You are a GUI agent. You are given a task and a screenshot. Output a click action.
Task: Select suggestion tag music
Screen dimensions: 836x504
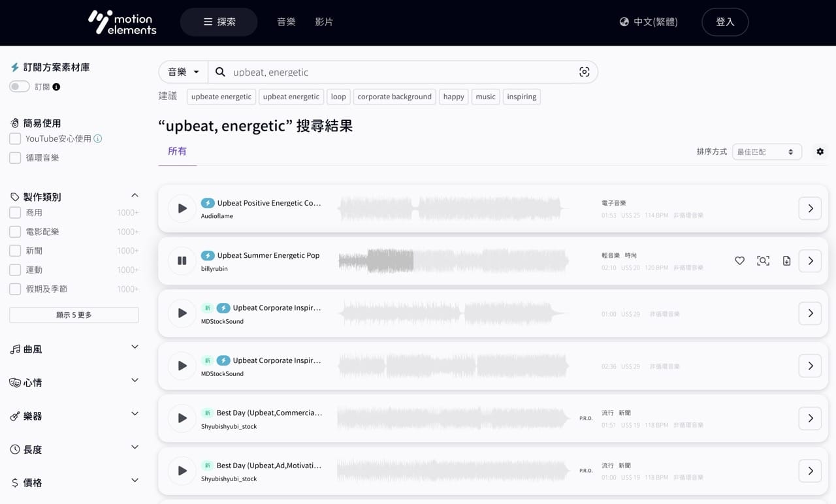click(485, 97)
